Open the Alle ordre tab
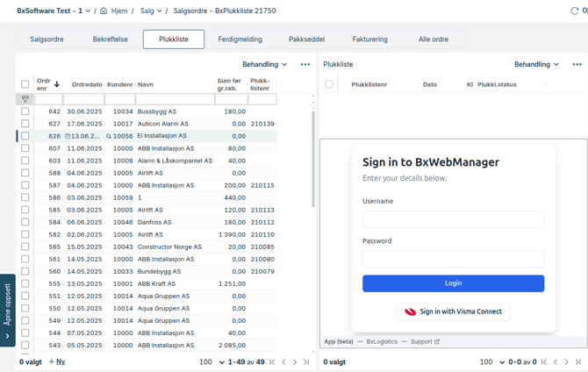Screen dimensions: 588x372 (434, 39)
